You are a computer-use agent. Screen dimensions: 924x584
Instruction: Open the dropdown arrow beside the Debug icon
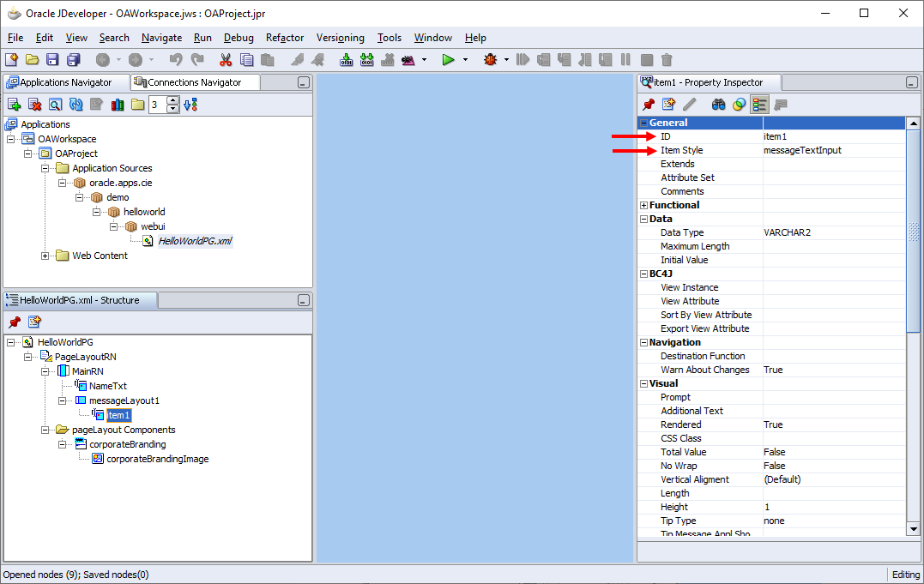506,59
